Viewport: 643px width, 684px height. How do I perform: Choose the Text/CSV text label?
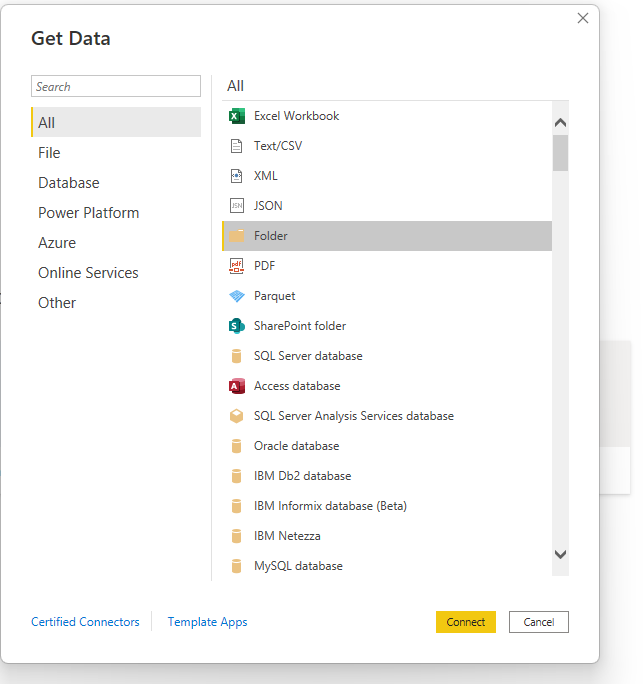pyautogui.click(x=278, y=146)
